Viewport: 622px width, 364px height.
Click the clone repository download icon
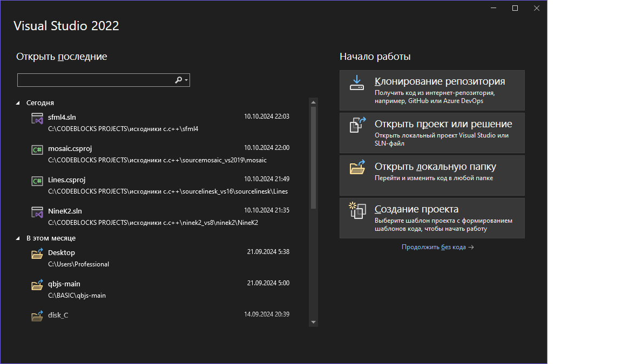(x=357, y=83)
